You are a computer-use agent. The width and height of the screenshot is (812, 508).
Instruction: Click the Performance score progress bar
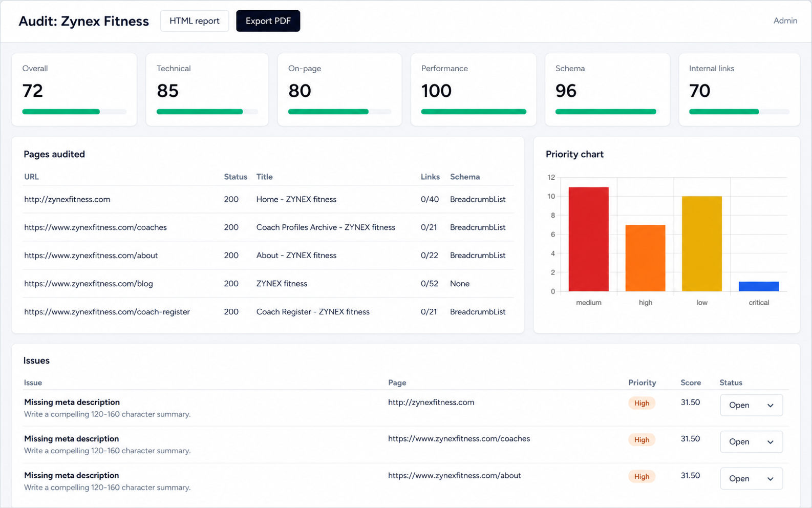coord(474,112)
